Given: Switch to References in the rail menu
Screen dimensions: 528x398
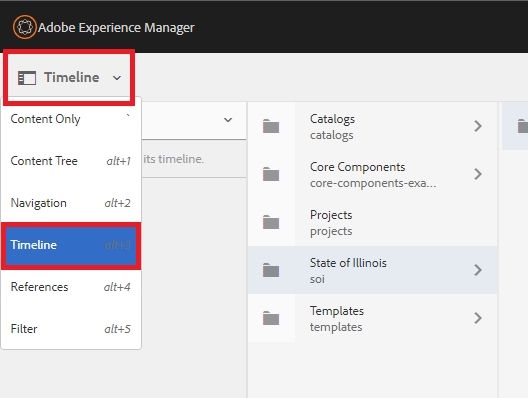Looking at the screenshot, I should click(71, 287).
